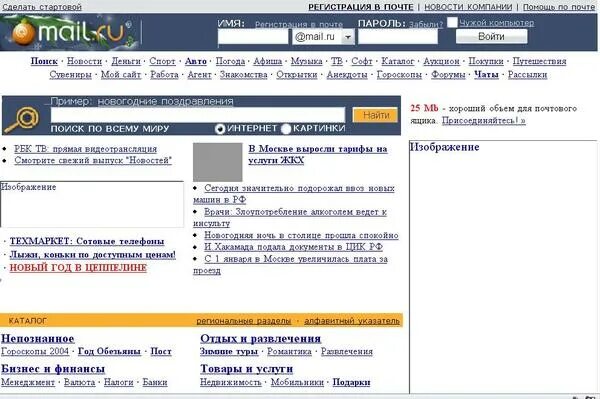Open the Погода navigation link
The height and width of the screenshot is (399, 600).
pyautogui.click(x=230, y=61)
